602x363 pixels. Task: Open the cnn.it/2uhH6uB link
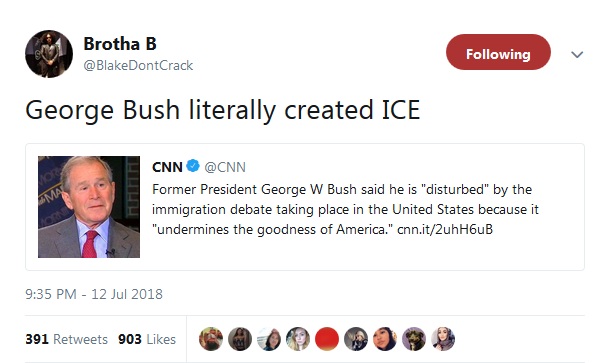pos(445,229)
